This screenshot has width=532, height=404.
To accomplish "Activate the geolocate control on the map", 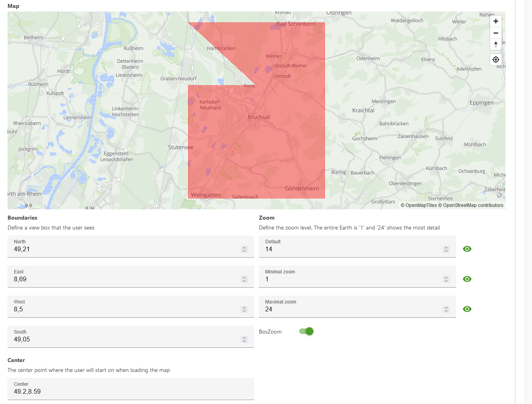I will coord(496,59).
